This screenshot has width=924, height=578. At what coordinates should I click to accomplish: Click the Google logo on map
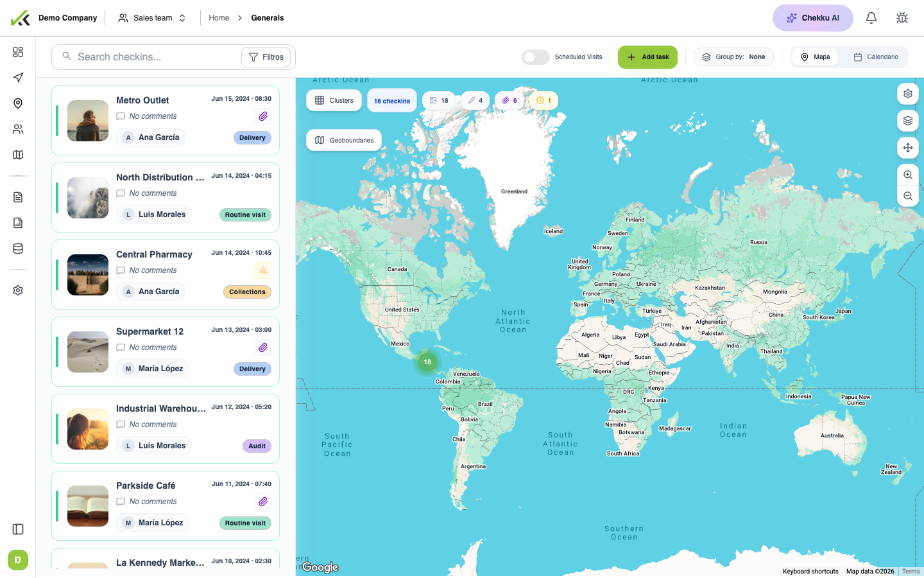(x=320, y=567)
